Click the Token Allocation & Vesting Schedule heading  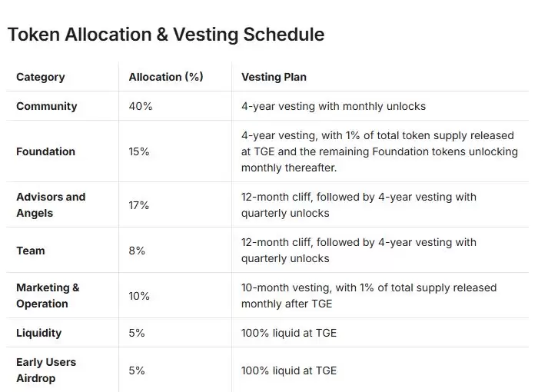tap(165, 35)
